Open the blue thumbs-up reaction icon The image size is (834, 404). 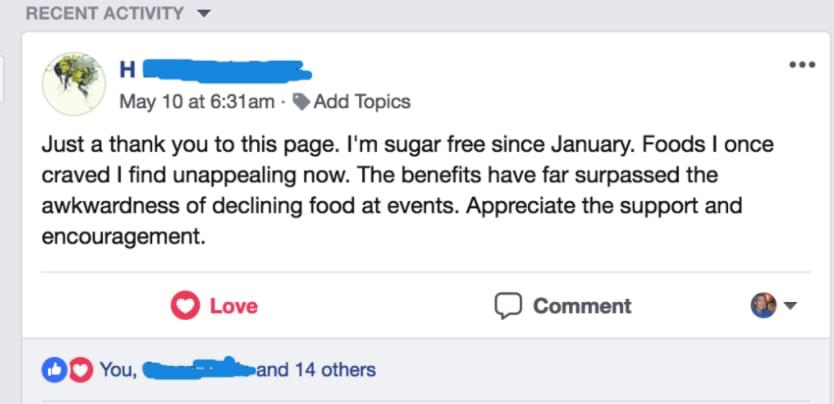pos(54,369)
